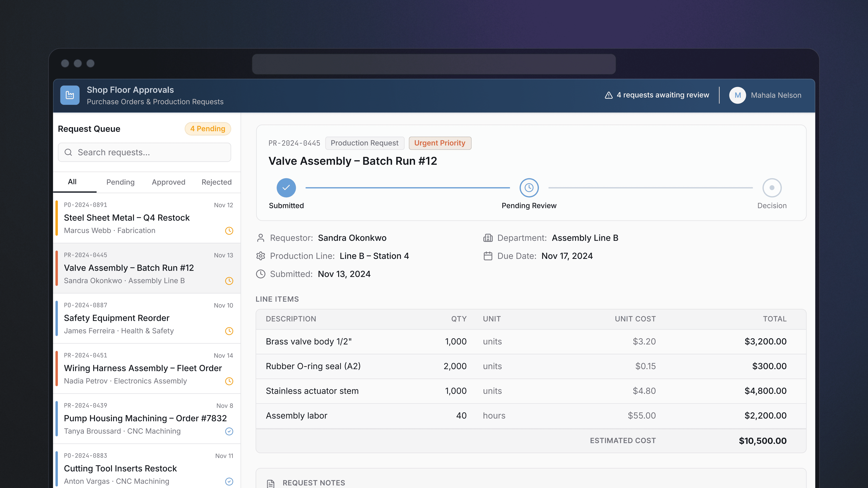Viewport: 868px width, 488px height.
Task: Click the building icon next to Department
Action: [x=488, y=238]
